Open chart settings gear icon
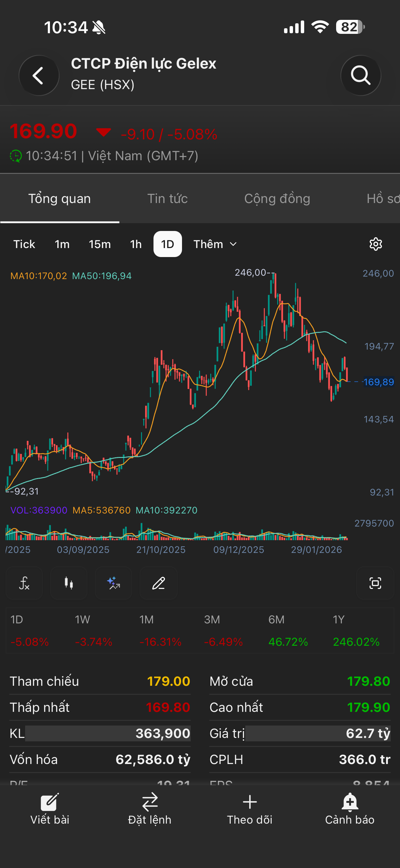Viewport: 400px width, 868px height. pyautogui.click(x=376, y=244)
